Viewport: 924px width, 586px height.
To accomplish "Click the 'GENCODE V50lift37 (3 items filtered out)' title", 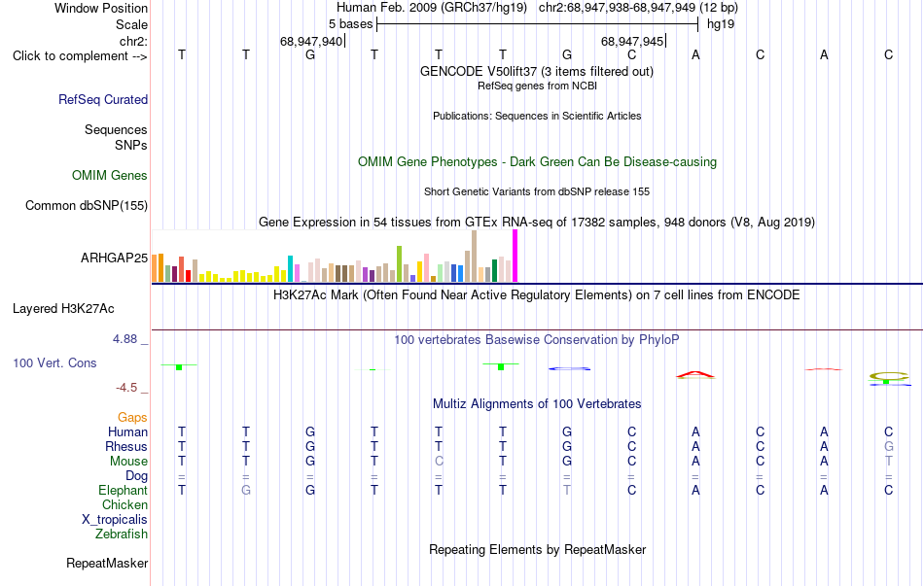I will pos(537,71).
